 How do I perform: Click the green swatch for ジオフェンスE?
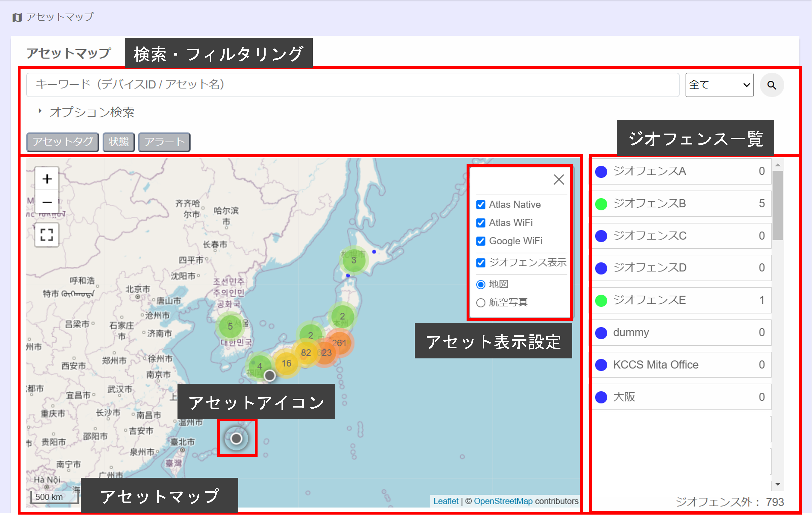[x=601, y=300]
